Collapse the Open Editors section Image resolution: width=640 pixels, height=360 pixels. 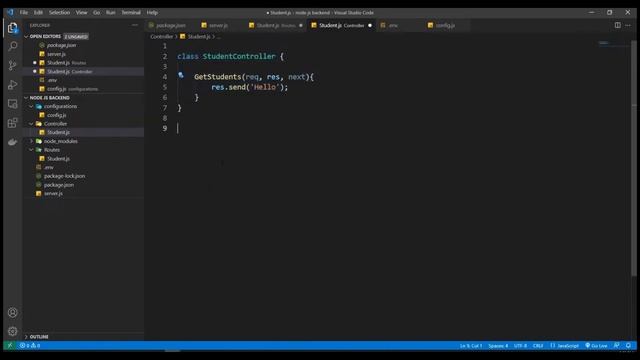pos(26,36)
